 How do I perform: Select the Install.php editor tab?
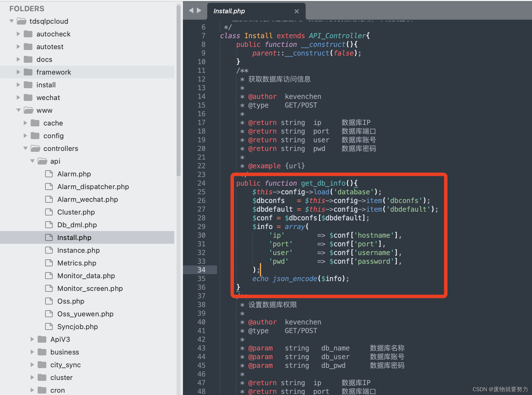256,11
